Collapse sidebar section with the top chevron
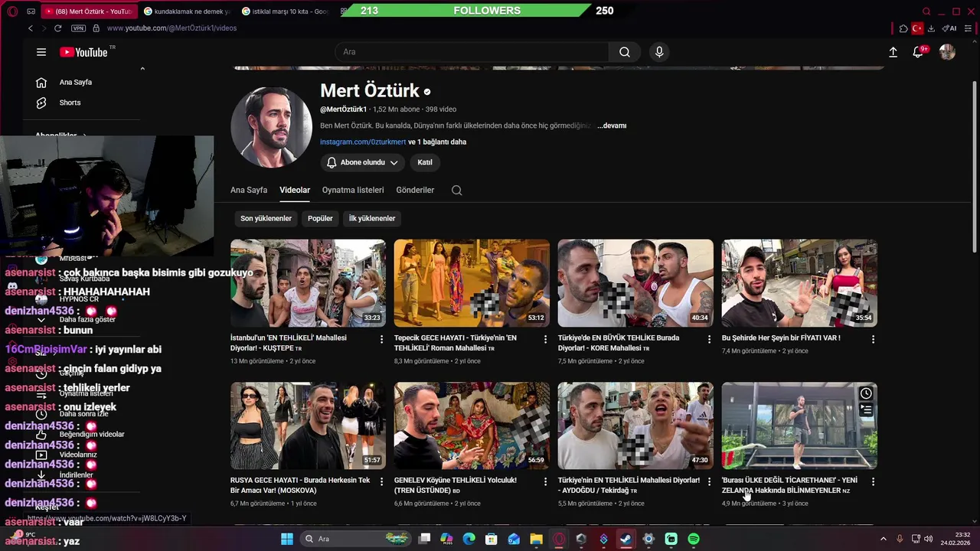Screen dimensions: 980x551 (x=142, y=69)
